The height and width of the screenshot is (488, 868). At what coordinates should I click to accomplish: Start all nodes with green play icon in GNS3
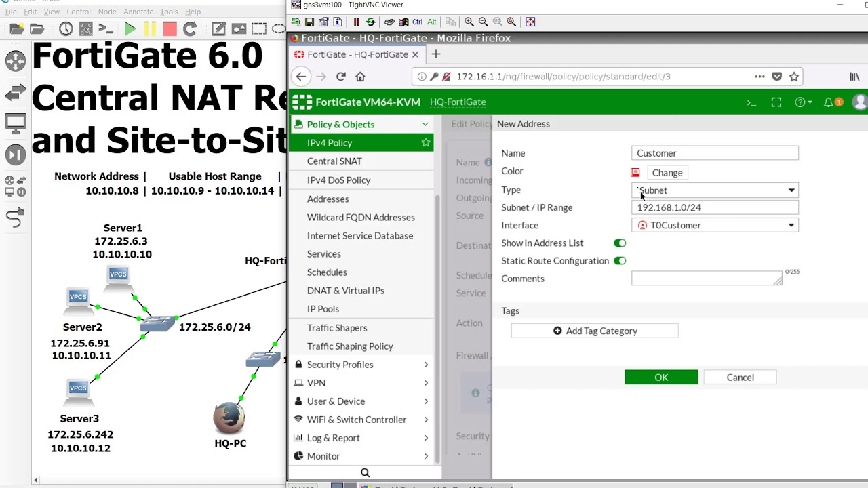pos(130,29)
